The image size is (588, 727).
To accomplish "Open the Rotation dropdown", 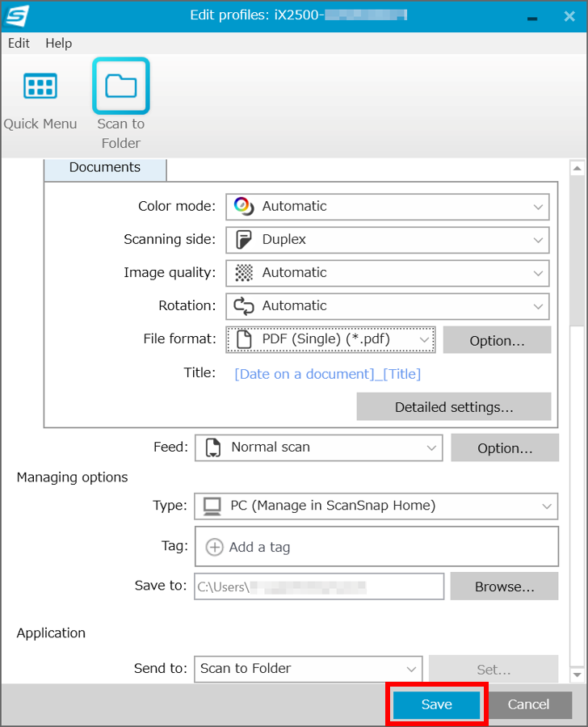I will pos(388,306).
